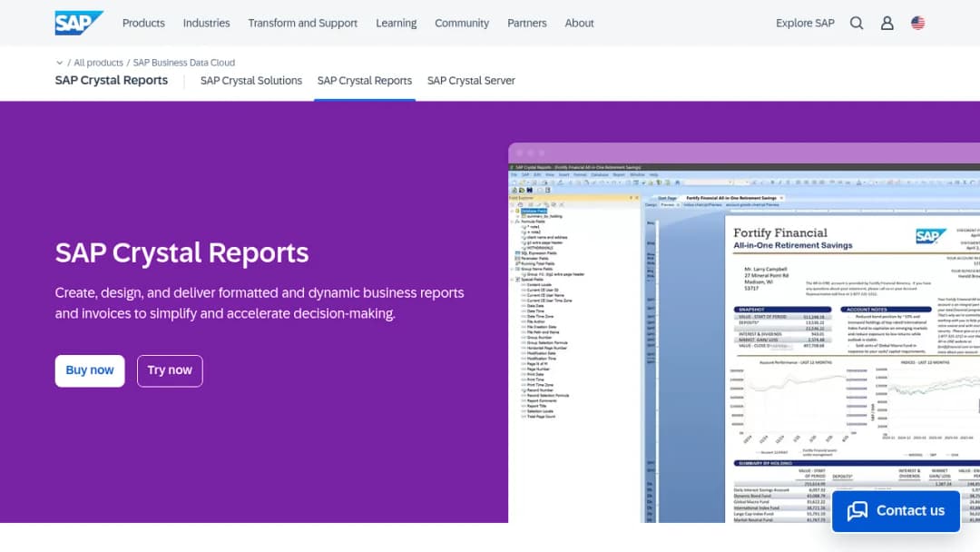Image resolution: width=980 pixels, height=552 pixels.
Task: Open the About menu
Action: coord(579,23)
